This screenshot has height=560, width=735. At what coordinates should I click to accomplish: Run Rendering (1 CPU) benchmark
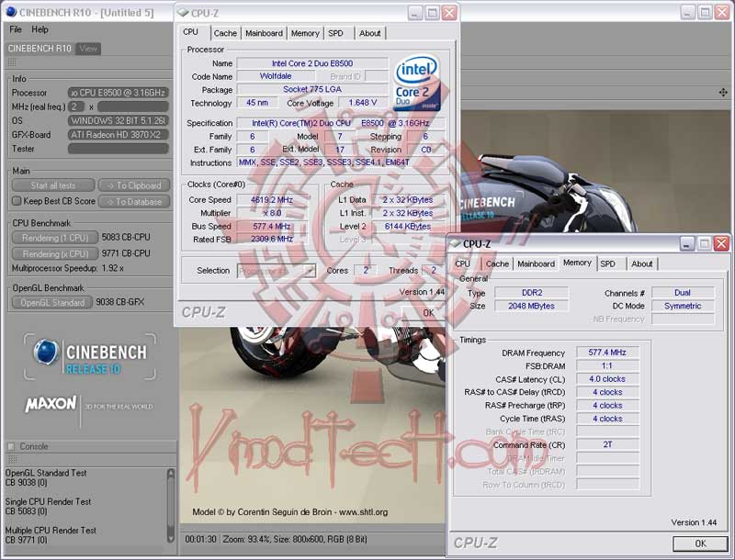(x=55, y=238)
